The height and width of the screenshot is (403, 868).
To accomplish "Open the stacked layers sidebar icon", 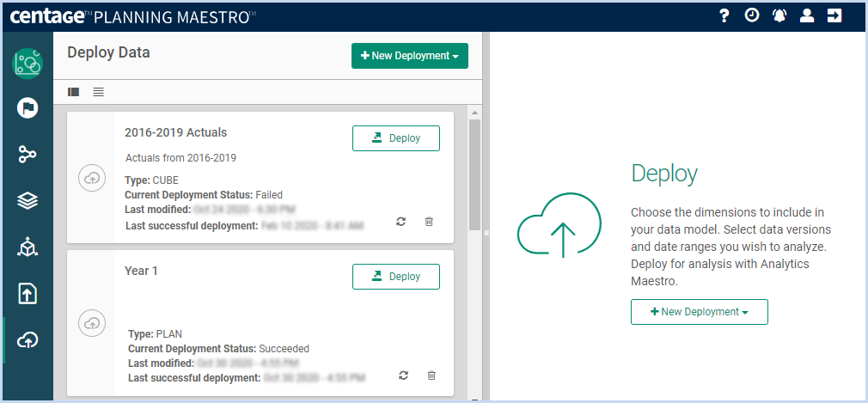I will click(x=28, y=201).
